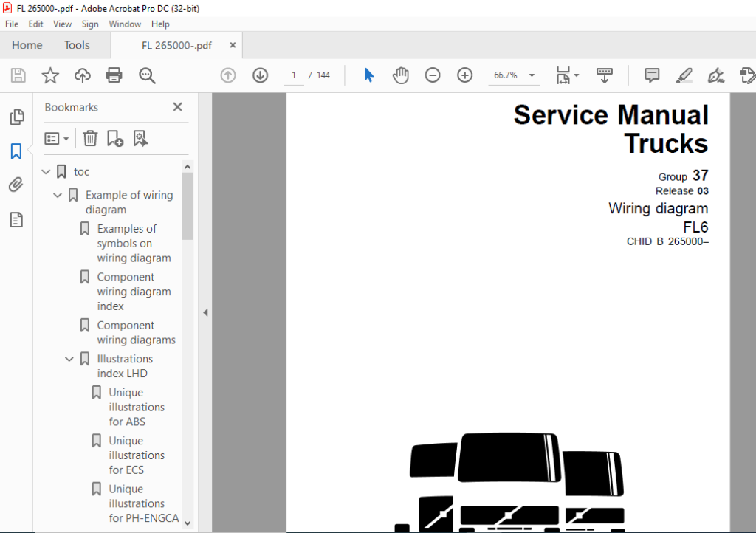The height and width of the screenshot is (533, 756).
Task: Print the document using printer icon
Action: (x=114, y=75)
